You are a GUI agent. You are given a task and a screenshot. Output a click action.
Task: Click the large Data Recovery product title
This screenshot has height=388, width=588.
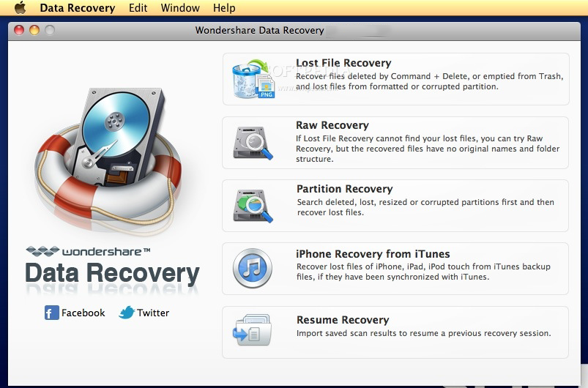112,274
